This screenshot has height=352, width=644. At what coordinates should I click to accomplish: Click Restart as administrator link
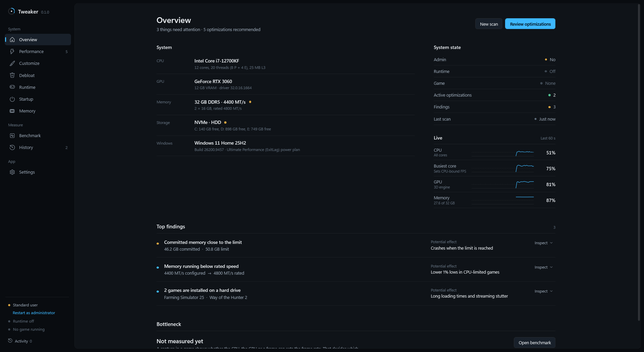[x=34, y=313]
